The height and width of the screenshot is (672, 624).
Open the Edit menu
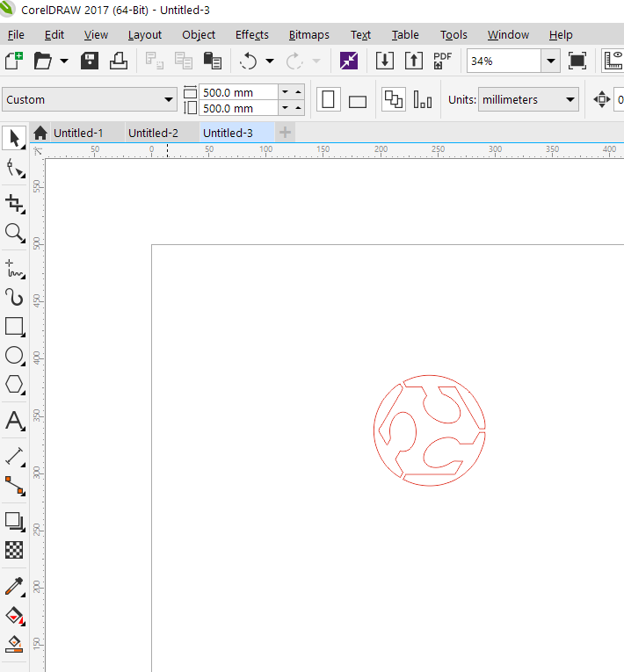click(x=54, y=35)
